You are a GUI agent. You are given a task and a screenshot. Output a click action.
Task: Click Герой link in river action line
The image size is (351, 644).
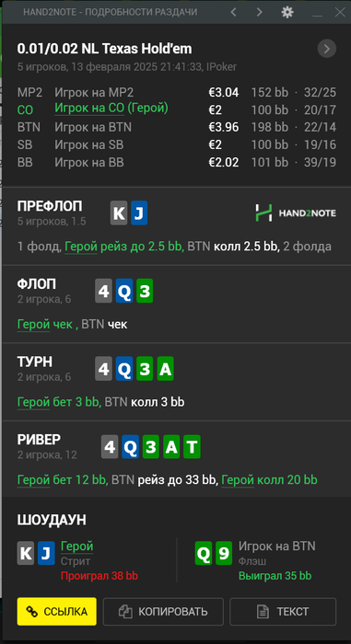click(33, 479)
